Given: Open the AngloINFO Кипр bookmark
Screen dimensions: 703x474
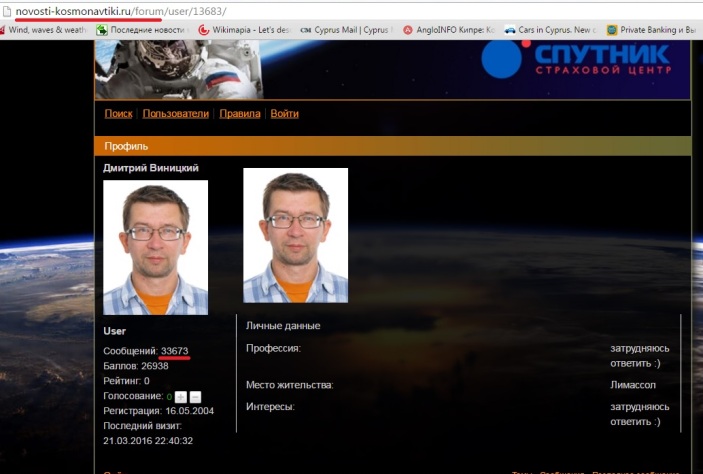Looking at the screenshot, I should [x=448, y=30].
